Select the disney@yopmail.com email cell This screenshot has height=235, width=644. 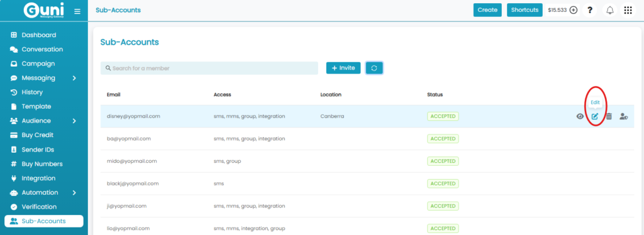[133, 116]
